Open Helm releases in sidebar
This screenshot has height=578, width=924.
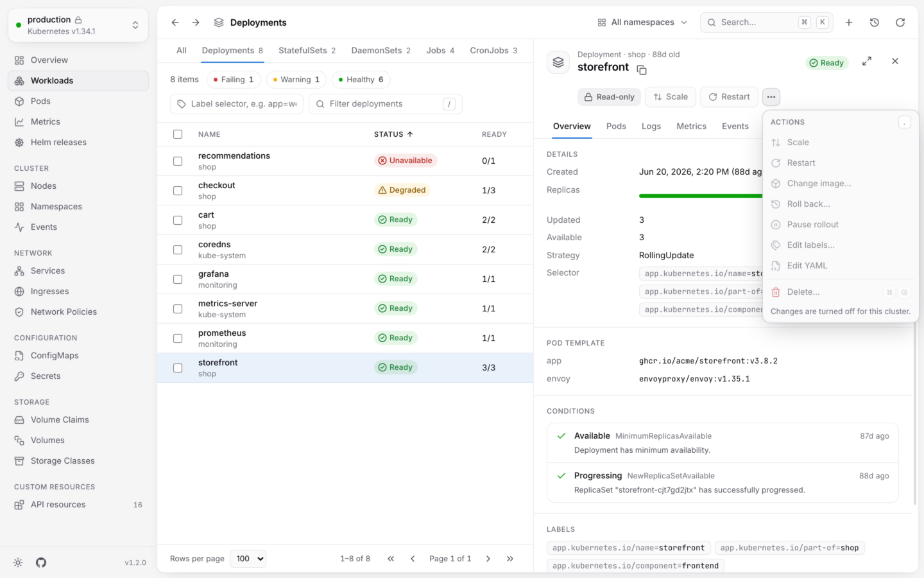coord(78,143)
